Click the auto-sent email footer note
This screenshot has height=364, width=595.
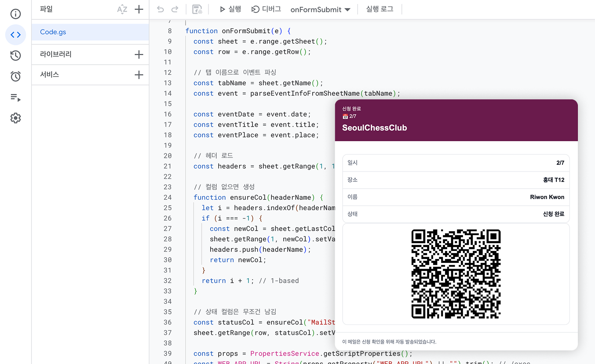point(389,342)
